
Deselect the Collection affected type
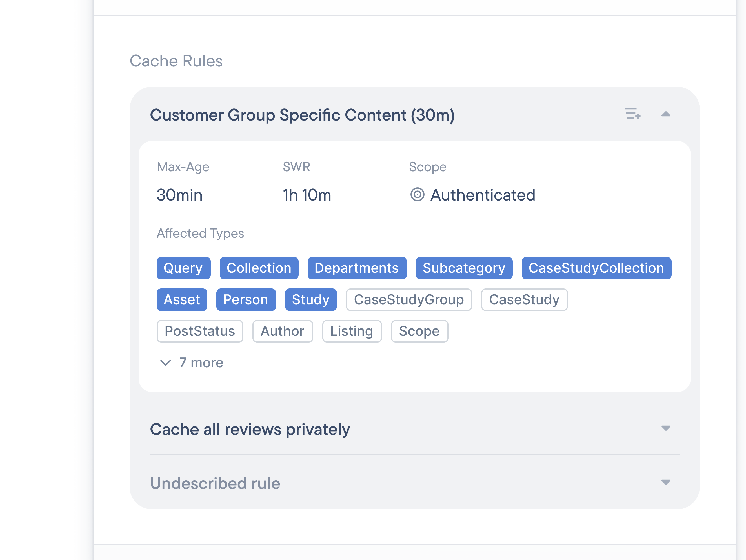point(259,268)
